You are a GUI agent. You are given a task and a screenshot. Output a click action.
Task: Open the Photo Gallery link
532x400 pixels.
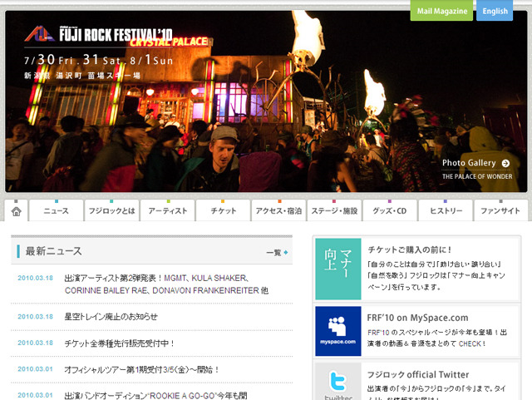tap(469, 163)
